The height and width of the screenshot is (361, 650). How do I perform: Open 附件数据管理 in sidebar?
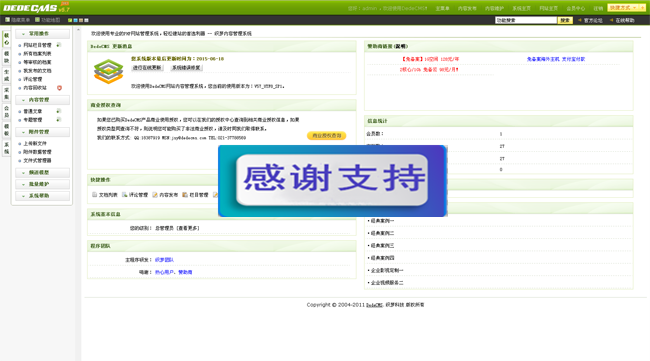[37, 152]
